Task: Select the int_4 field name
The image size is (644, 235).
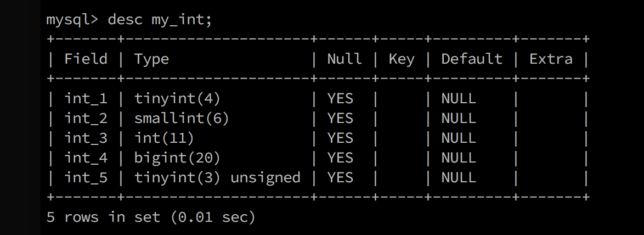Action: (86, 158)
